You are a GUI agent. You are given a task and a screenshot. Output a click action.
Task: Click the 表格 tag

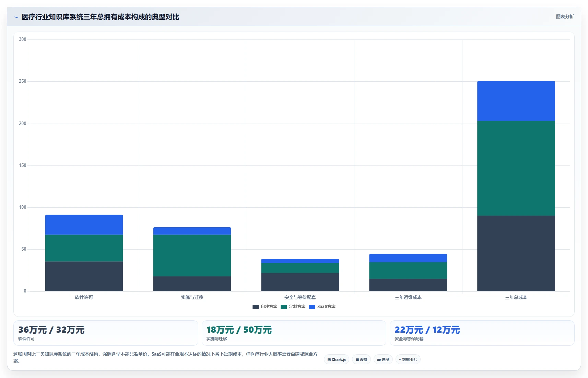tap(361, 359)
